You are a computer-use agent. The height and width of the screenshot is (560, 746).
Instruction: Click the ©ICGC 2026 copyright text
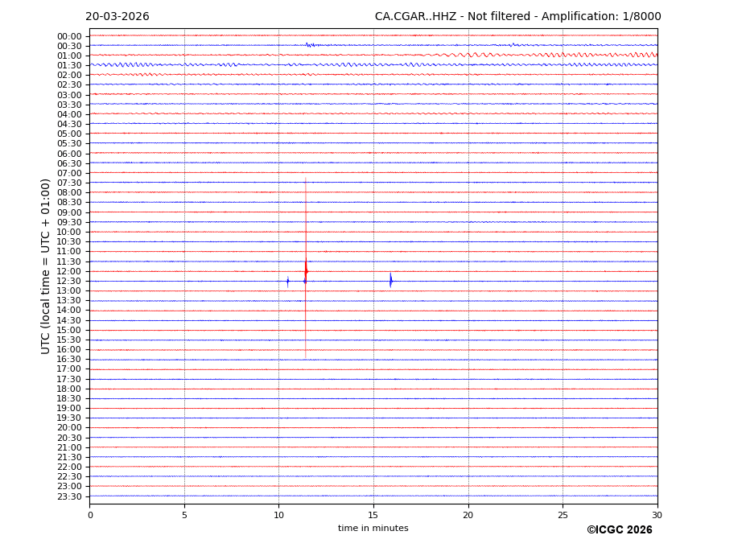pos(619,529)
